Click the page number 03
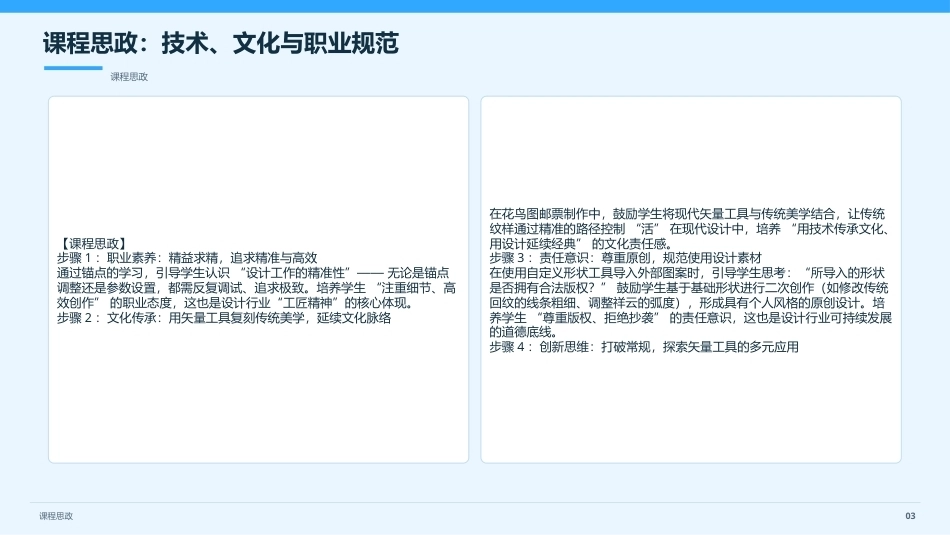Image resolution: width=950 pixels, height=535 pixels. (910, 516)
